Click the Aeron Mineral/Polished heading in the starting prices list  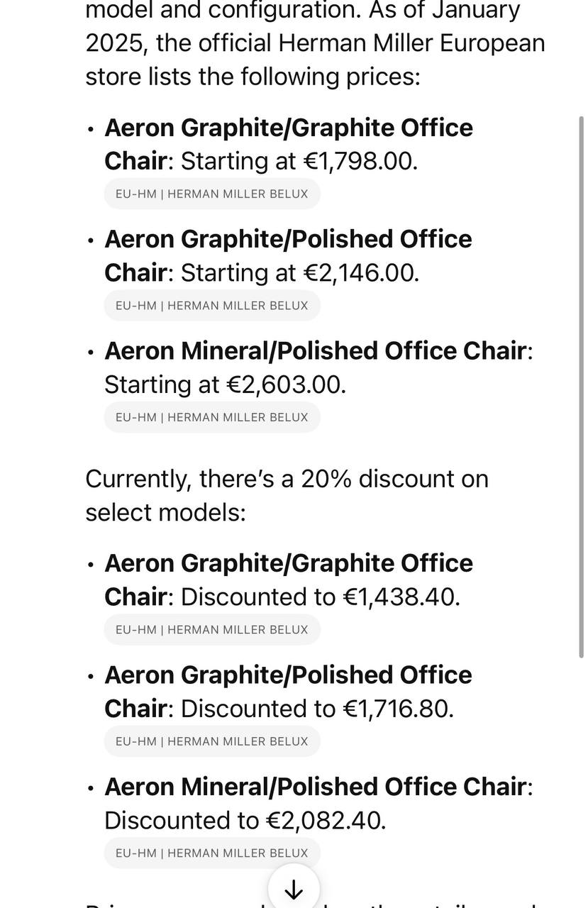[315, 351]
